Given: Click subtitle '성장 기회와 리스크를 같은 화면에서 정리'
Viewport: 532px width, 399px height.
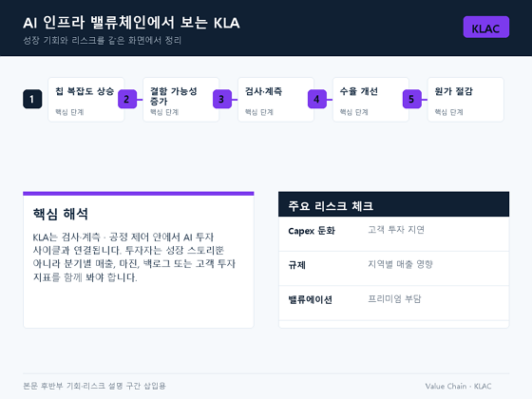Looking at the screenshot, I should pos(103,40).
